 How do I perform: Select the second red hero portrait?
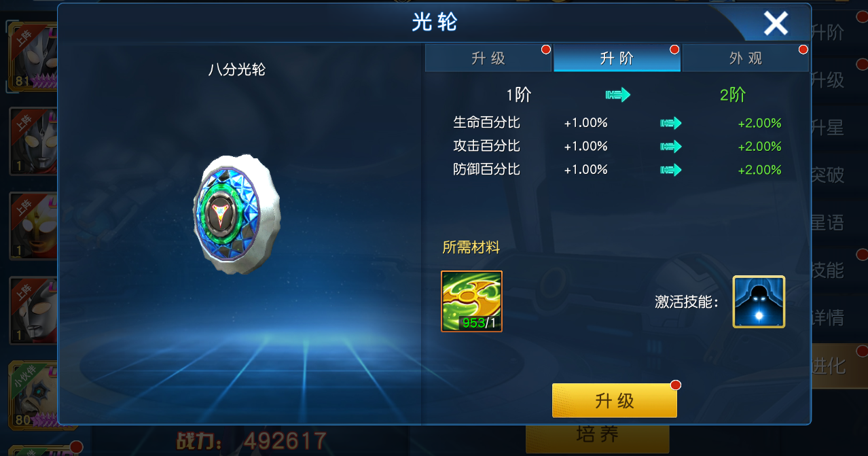pos(33,141)
